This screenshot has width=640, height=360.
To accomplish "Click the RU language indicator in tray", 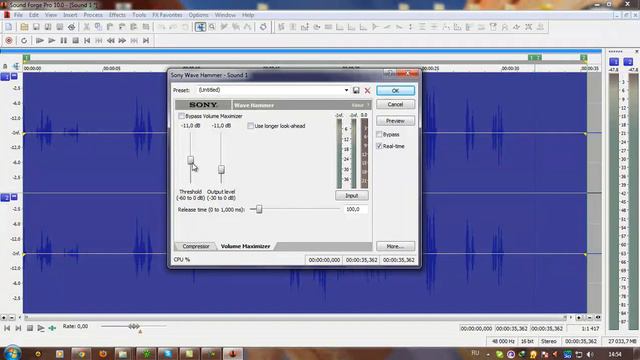I will point(475,353).
